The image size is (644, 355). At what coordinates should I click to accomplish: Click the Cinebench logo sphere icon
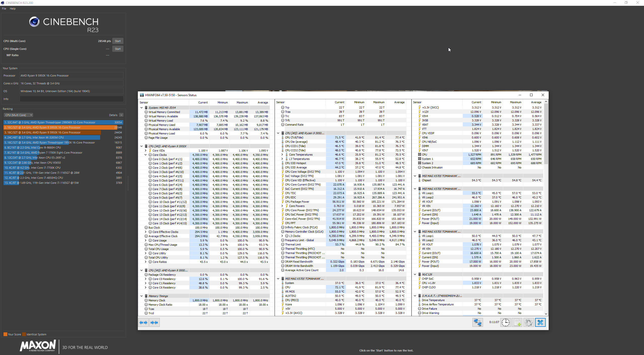(x=34, y=22)
